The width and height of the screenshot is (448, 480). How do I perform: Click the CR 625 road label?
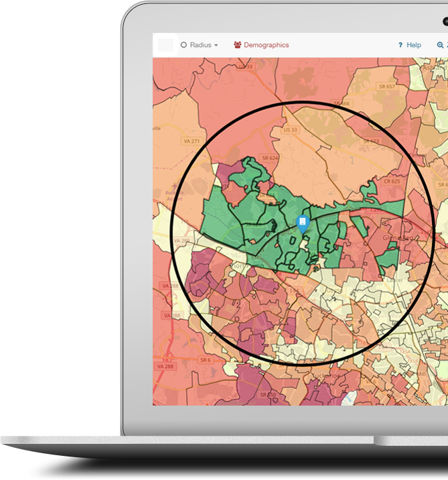pos(391,181)
